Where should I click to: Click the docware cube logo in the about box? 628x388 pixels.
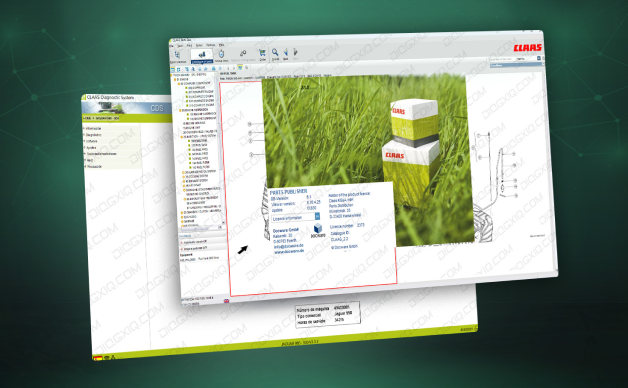[x=318, y=228]
